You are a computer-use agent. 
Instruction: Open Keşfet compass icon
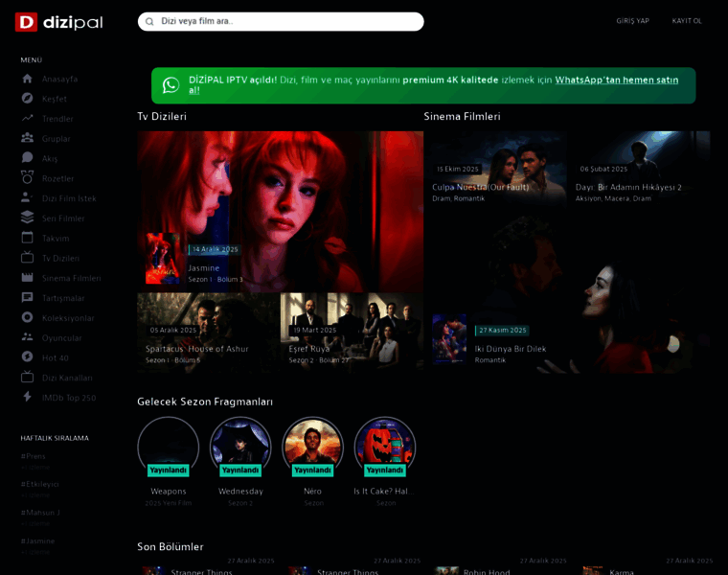(x=27, y=99)
